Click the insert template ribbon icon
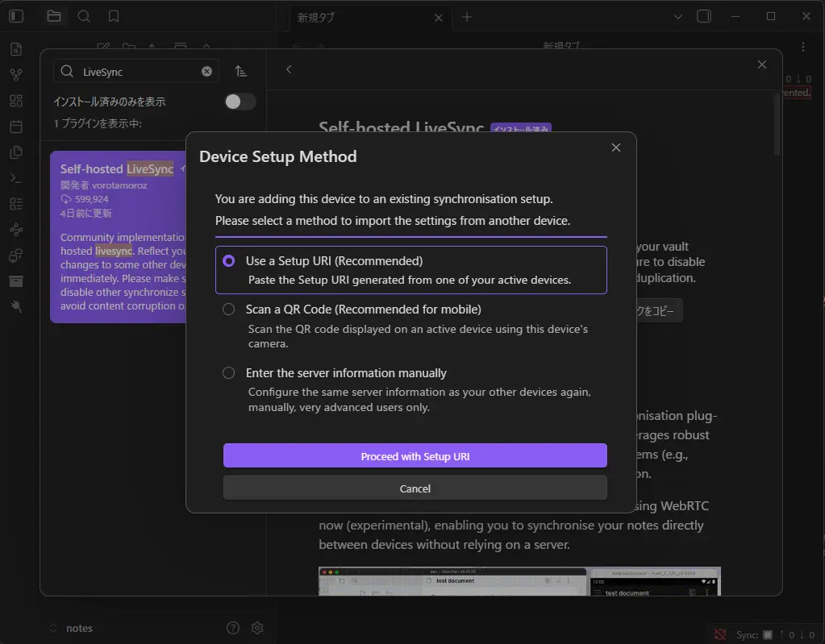 tap(16, 152)
